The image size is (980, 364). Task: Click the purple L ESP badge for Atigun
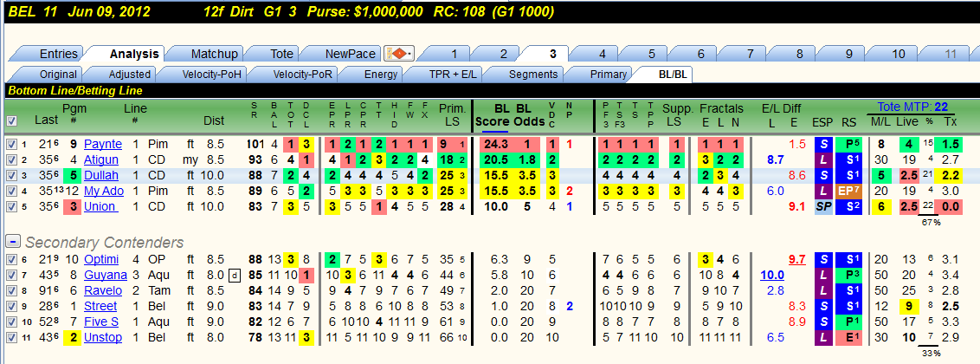[823, 159]
